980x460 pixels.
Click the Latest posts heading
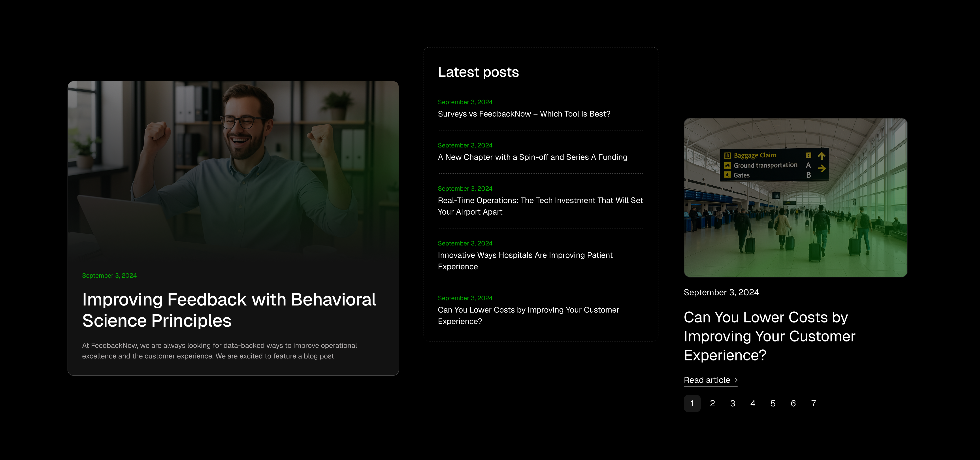[478, 72]
